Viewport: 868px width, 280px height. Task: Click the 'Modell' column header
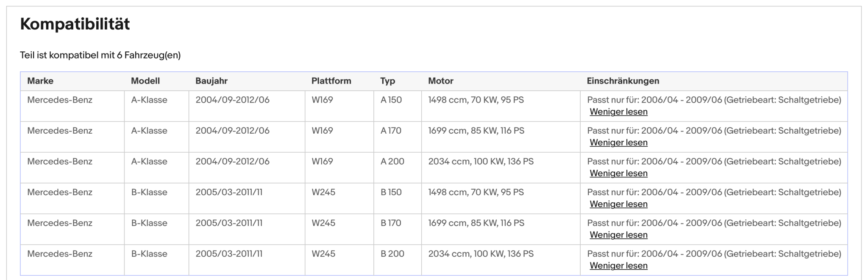(145, 81)
